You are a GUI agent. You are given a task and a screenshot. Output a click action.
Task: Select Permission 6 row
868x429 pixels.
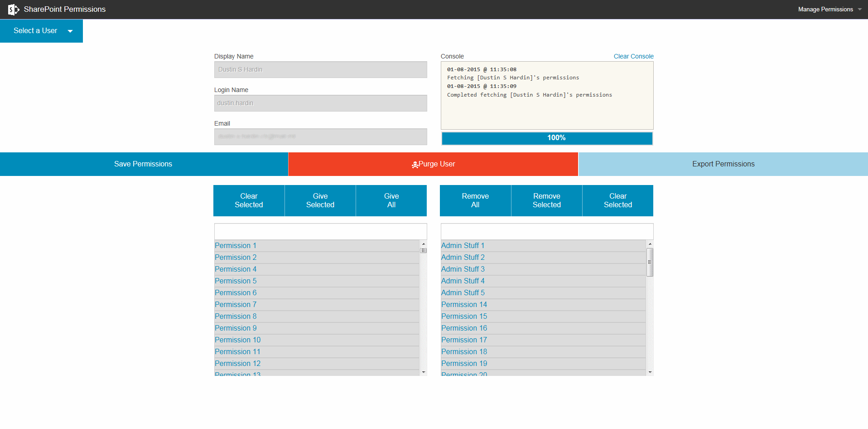317,293
